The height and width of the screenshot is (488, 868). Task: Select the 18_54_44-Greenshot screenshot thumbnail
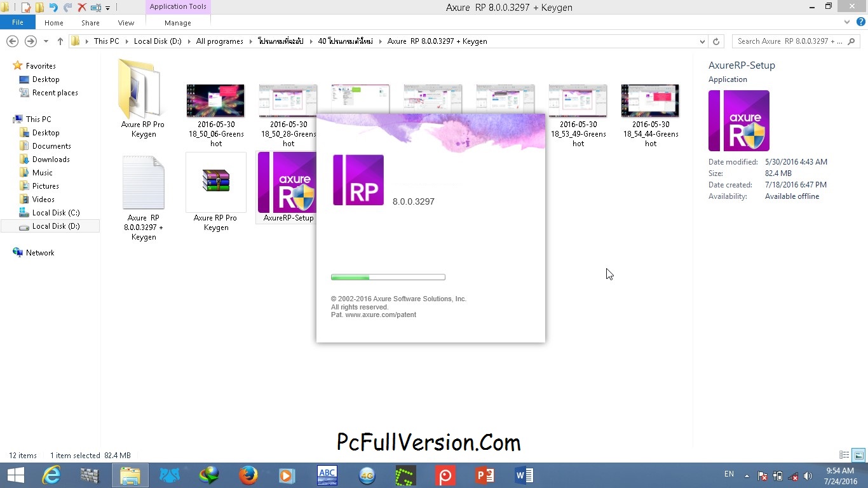pyautogui.click(x=650, y=115)
